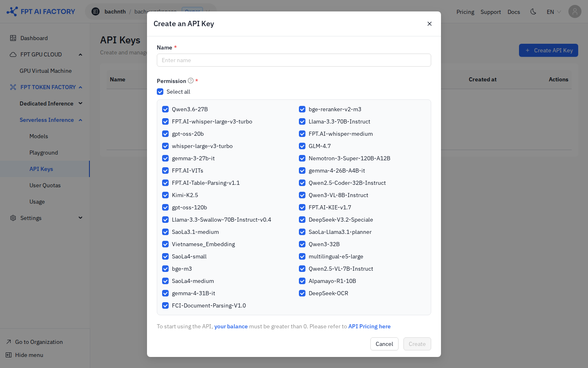Toggle Llama-3.3-70B-Instruct checkbox
The height and width of the screenshot is (368, 588).
coord(302,121)
